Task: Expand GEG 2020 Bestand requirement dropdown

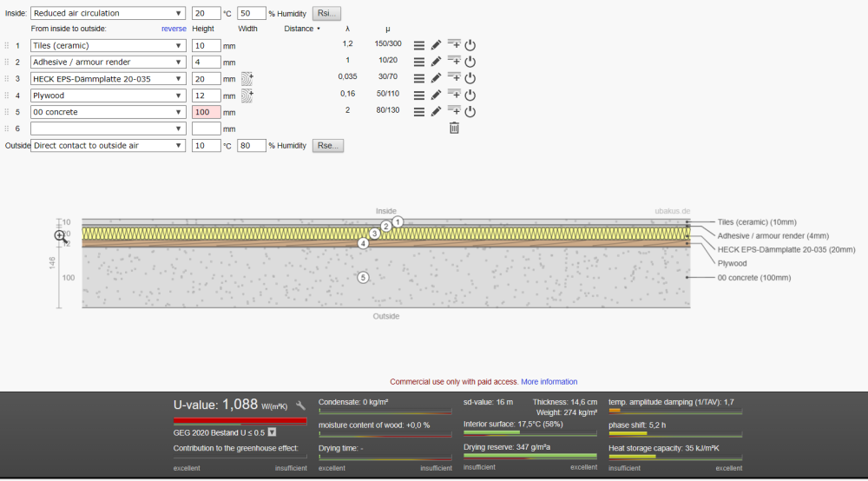Action: 272,432
